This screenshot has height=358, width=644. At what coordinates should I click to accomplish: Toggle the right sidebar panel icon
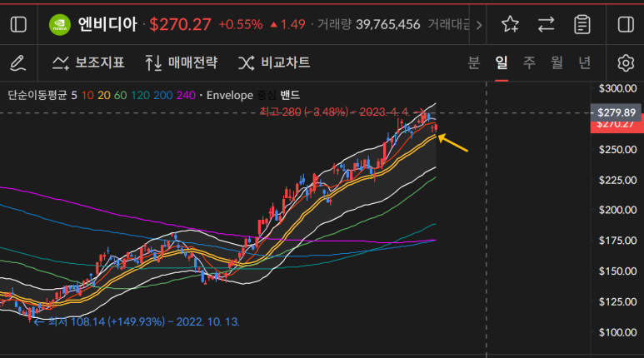point(626,25)
